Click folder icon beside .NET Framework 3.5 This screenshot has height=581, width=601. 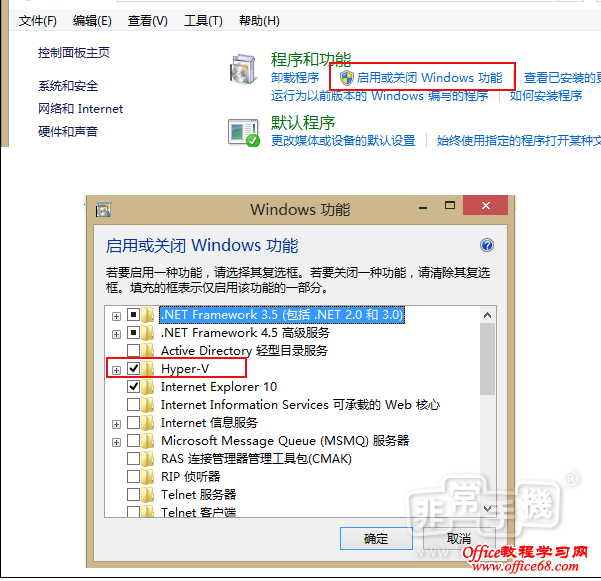point(148,315)
